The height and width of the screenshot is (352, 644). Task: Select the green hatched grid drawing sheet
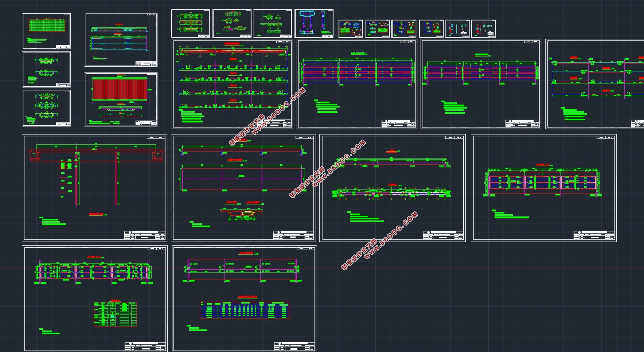pyautogui.click(x=46, y=31)
